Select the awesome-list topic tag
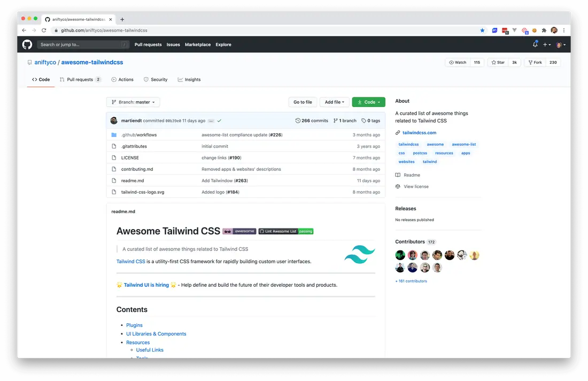 (464, 144)
